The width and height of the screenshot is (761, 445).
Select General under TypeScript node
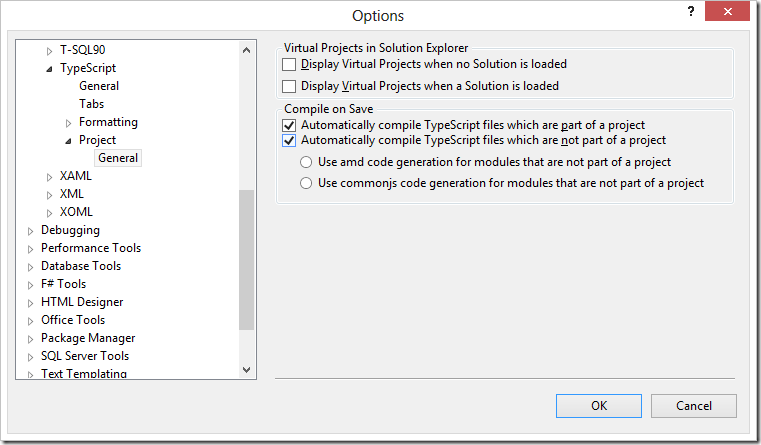tap(99, 86)
